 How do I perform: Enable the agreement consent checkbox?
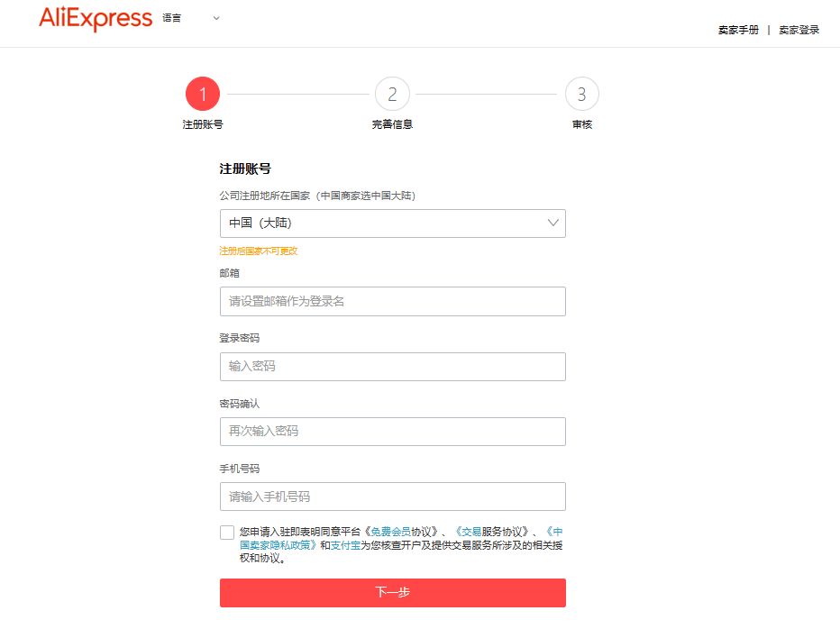[x=225, y=533]
